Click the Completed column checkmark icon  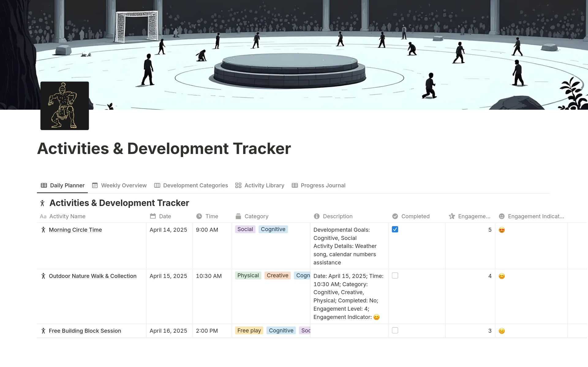click(x=395, y=216)
